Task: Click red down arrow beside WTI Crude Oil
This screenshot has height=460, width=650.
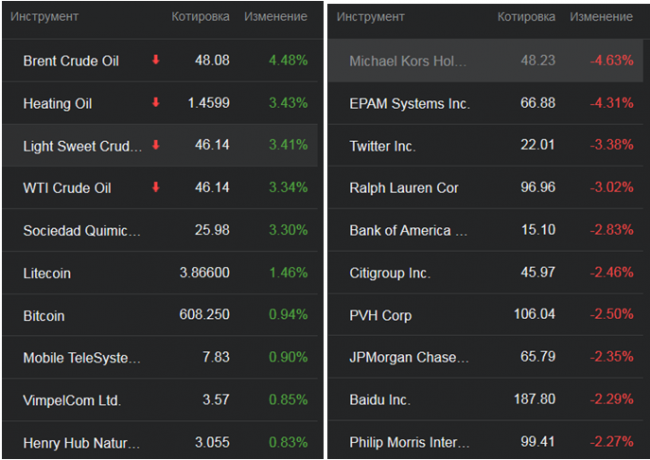Action: point(156,187)
